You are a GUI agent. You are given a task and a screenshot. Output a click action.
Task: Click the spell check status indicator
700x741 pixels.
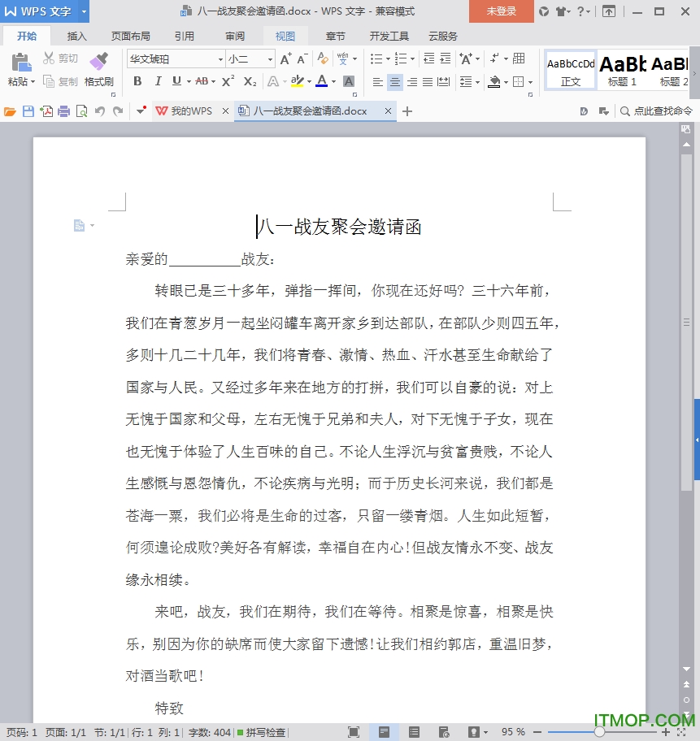click(x=262, y=732)
